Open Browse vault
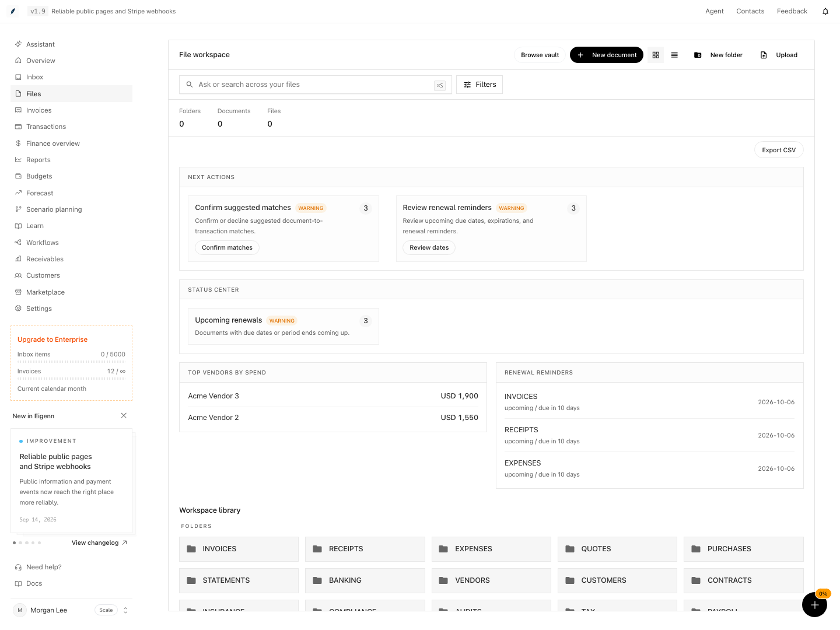 540,55
